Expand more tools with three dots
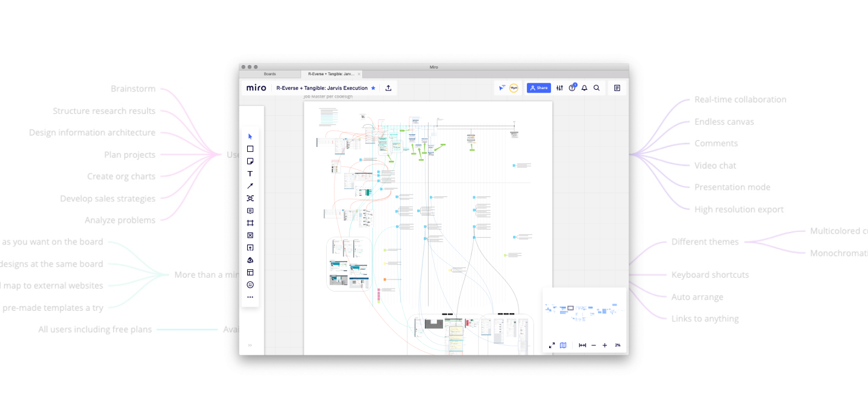868x418 pixels. click(250, 297)
